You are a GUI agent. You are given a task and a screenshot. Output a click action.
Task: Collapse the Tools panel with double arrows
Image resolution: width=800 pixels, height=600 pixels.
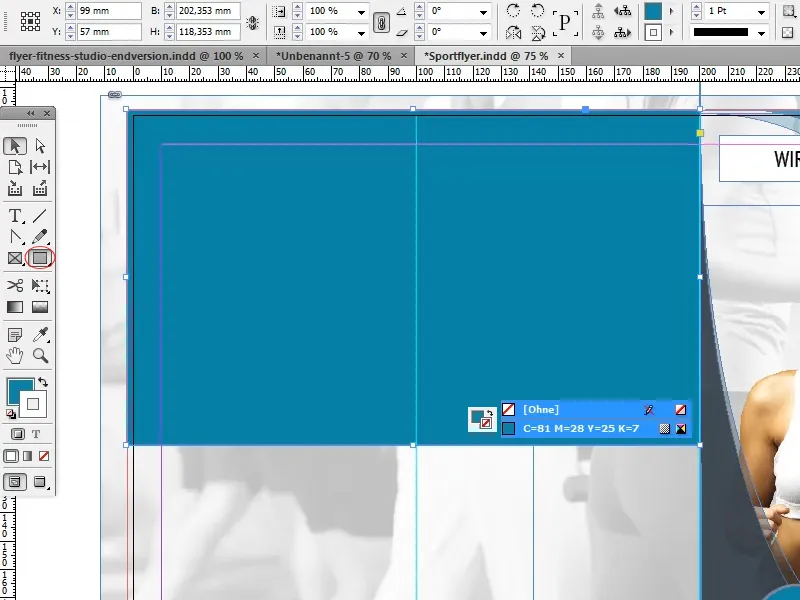[31, 113]
